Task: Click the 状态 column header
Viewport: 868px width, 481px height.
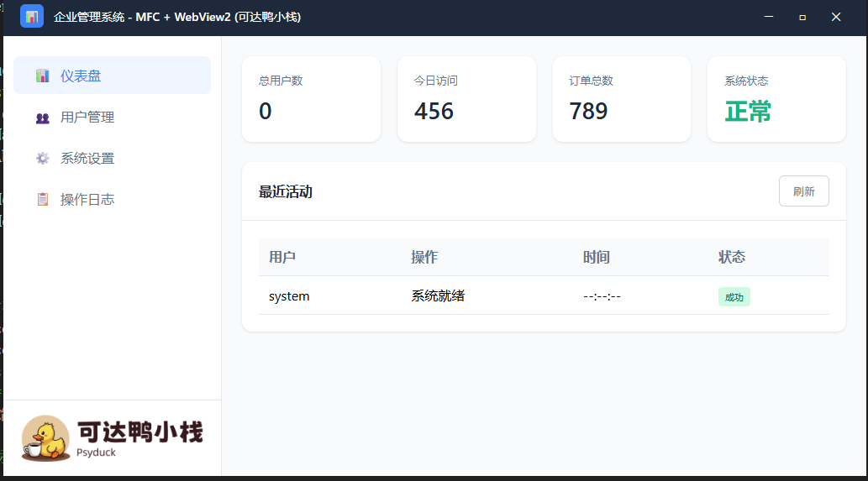Action: tap(732, 257)
